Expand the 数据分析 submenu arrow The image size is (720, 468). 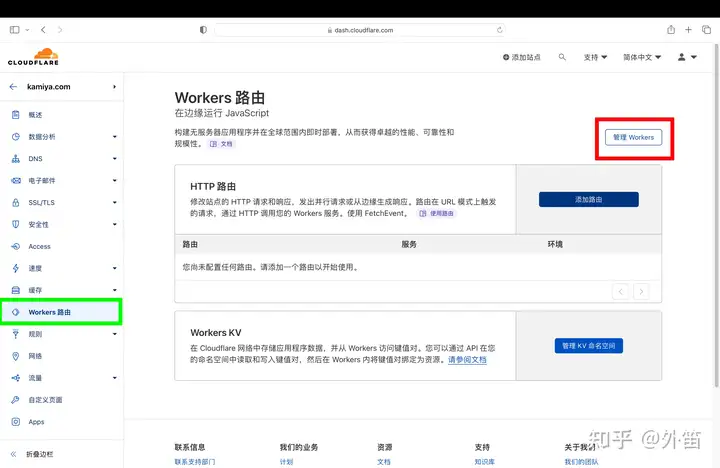114,137
